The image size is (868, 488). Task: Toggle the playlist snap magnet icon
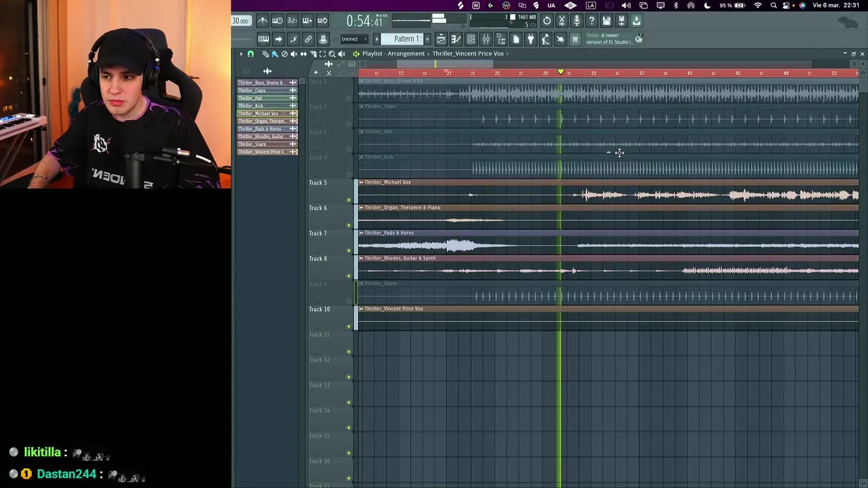coord(250,54)
